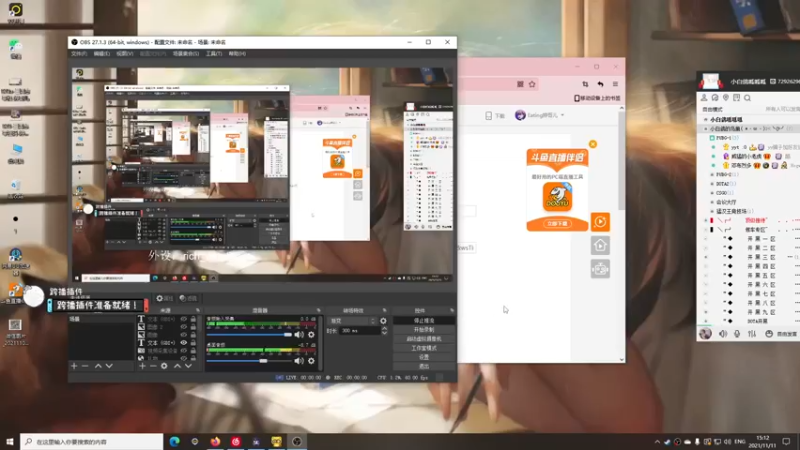
Task: Open equalizer settings icon in YY bottom bar
Action: point(752,334)
